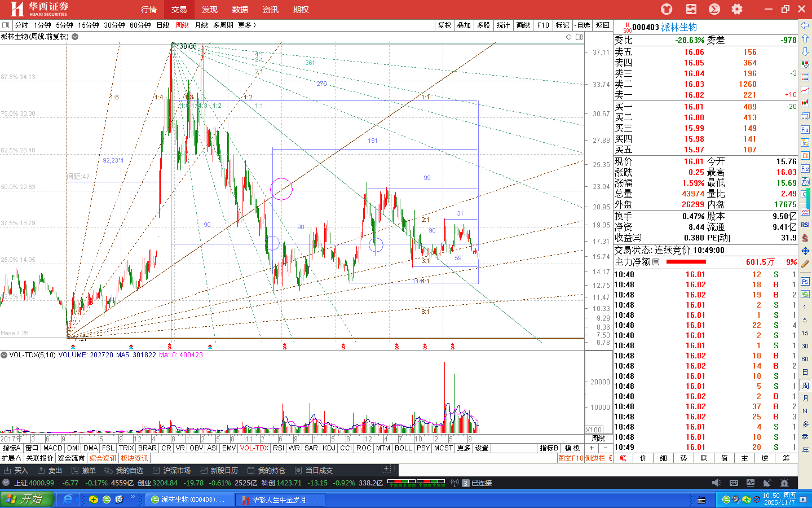Open 我的自选 watchlist

coord(123,470)
